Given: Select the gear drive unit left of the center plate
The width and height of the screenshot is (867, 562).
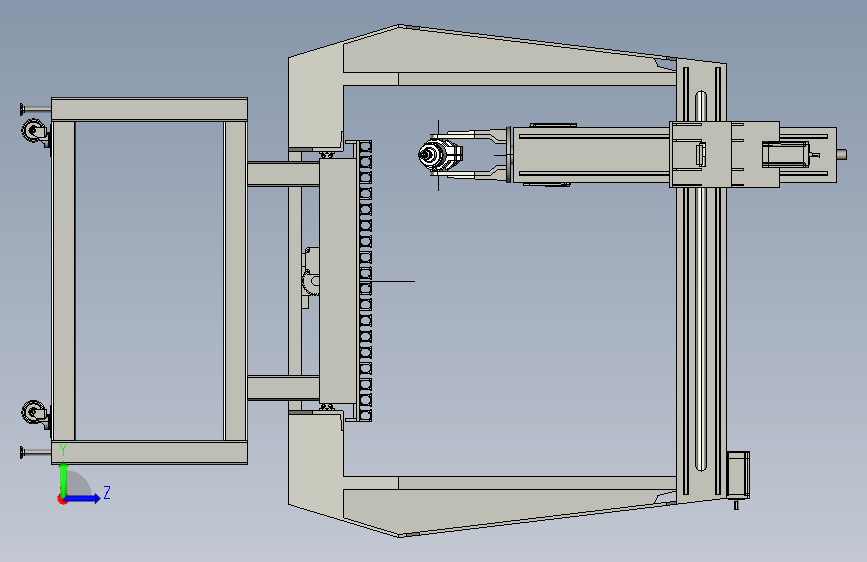Looking at the screenshot, I should pyautogui.click(x=311, y=277).
